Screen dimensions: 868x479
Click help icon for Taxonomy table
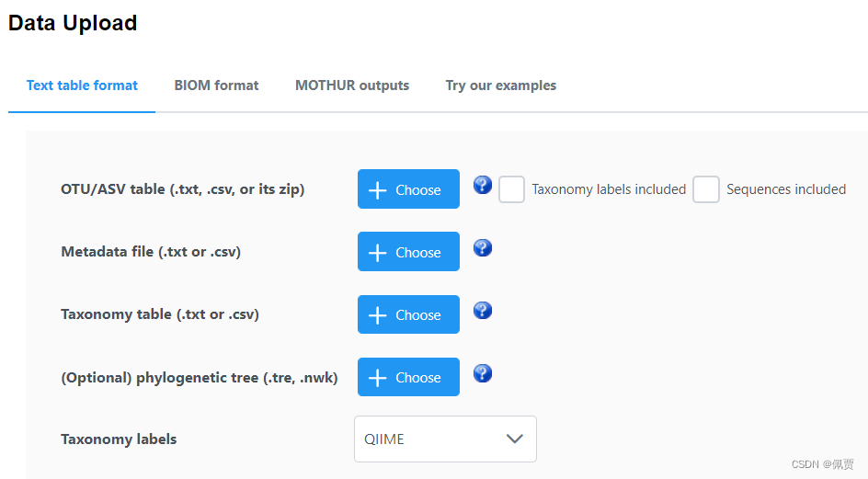point(483,311)
